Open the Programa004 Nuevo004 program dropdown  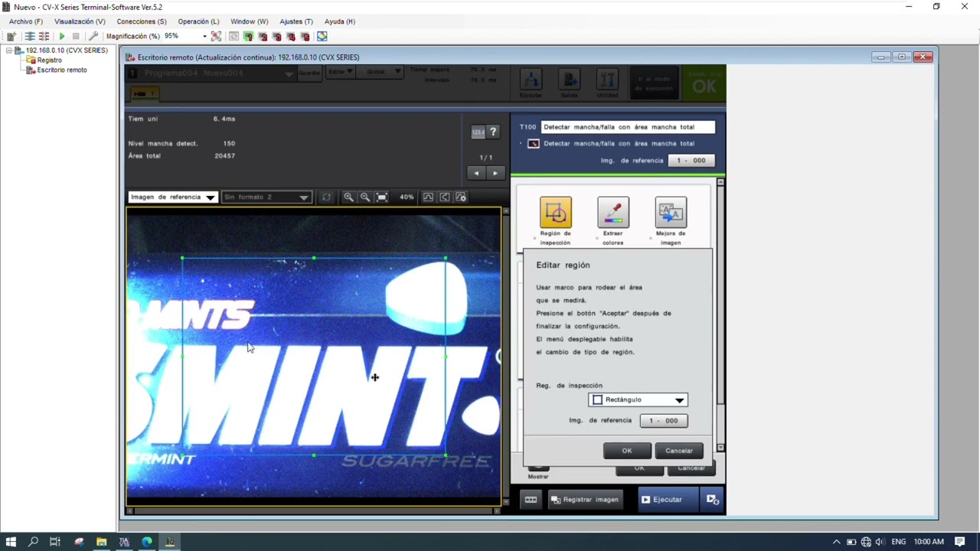212,73
